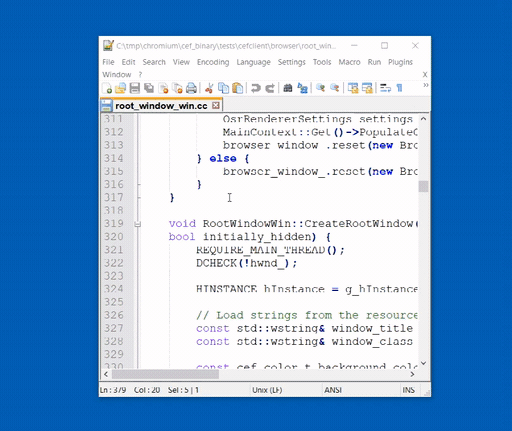Save the file with the Save icon
512x431 pixels.
[134, 88]
